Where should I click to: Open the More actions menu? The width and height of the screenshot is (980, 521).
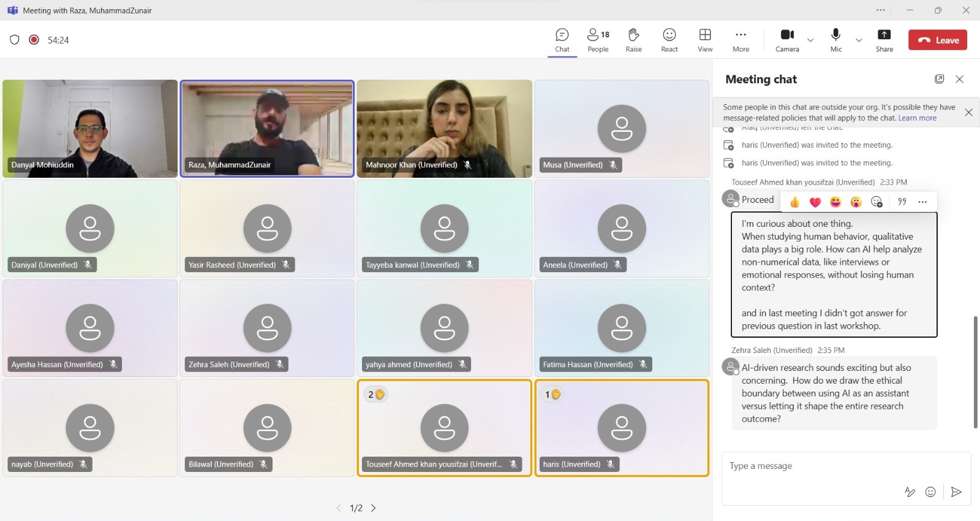point(741,40)
